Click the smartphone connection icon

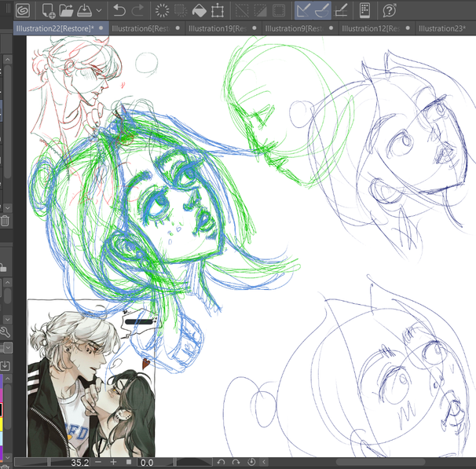point(364,10)
